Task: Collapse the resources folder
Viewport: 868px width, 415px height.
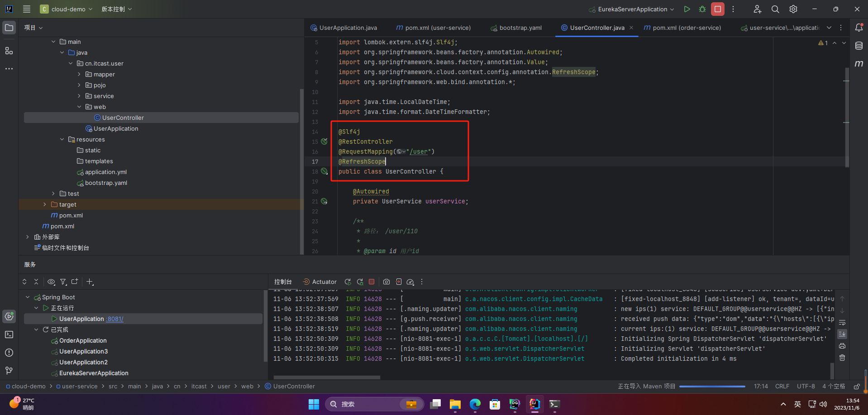Action: tap(62, 139)
